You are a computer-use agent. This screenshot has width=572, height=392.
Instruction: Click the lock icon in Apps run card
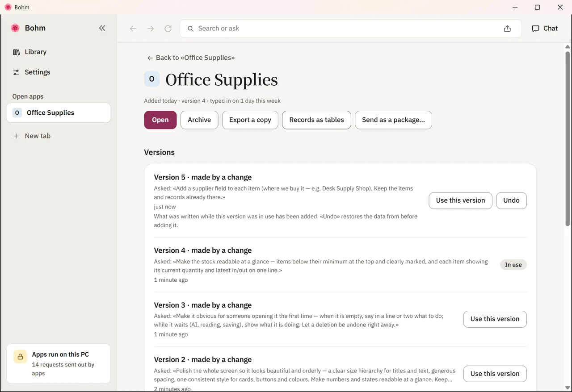[20, 357]
